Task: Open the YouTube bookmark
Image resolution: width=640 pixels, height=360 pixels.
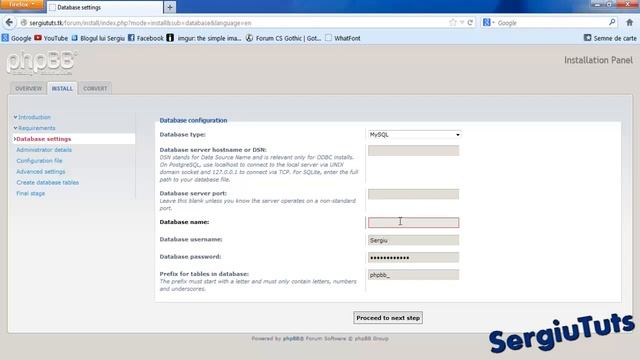Action: (51, 38)
